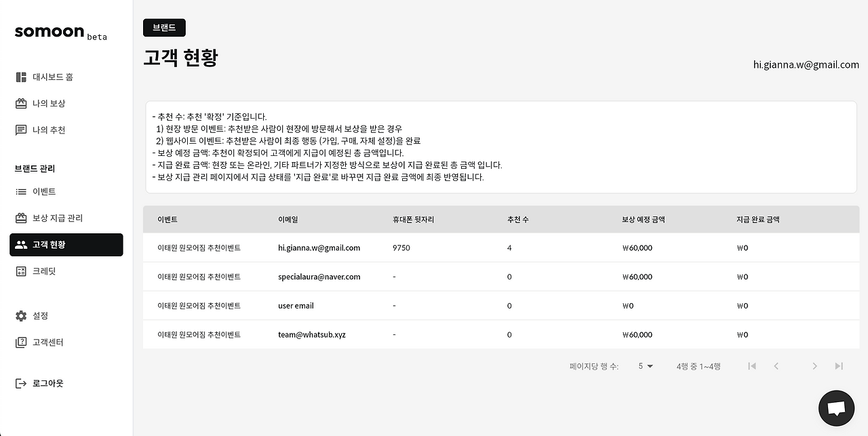
Task: Open 보상 지급 관리 with its gift icon
Action: point(22,218)
